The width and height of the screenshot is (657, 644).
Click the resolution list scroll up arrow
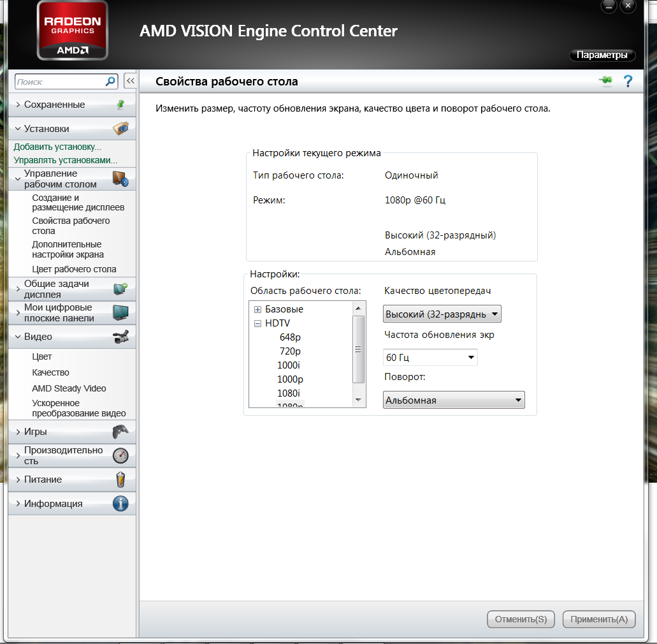(358, 308)
